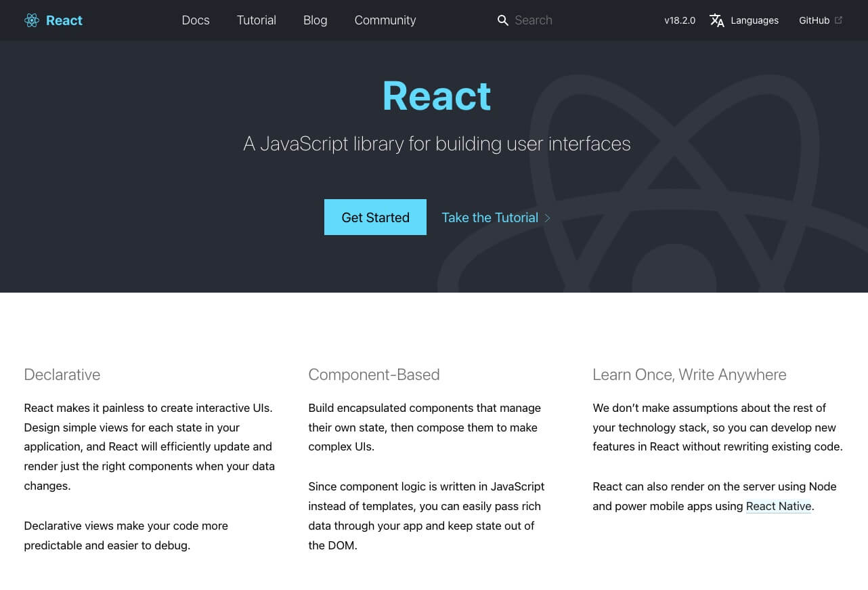Click the external link icon beside GitHub
868x590 pixels.
[x=838, y=20]
